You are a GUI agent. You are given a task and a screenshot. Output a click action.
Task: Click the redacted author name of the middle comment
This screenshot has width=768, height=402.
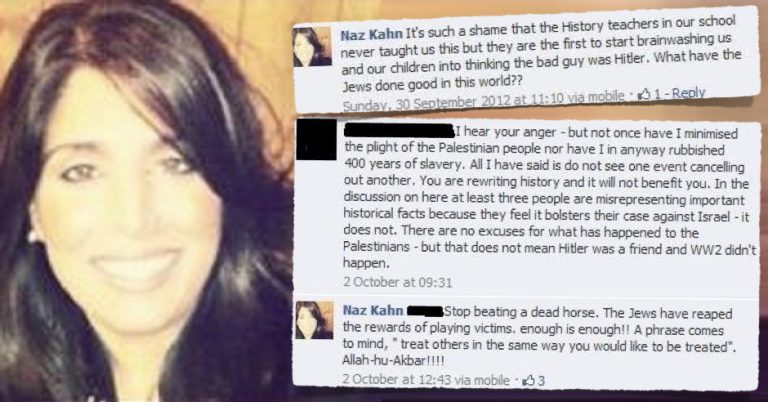pos(399,131)
